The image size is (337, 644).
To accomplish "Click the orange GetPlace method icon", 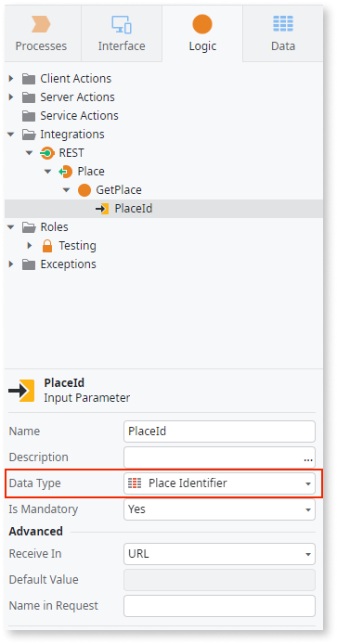I will pos(84,190).
